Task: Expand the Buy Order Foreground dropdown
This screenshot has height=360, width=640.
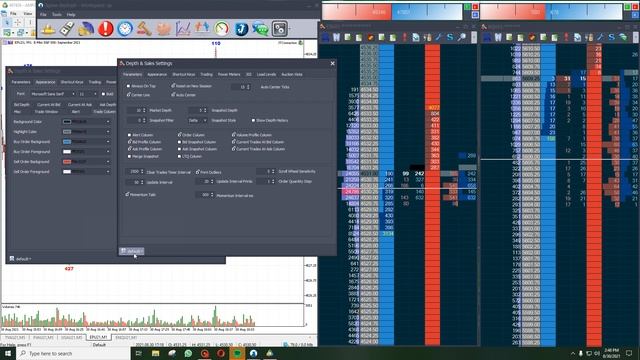Action: (x=108, y=152)
